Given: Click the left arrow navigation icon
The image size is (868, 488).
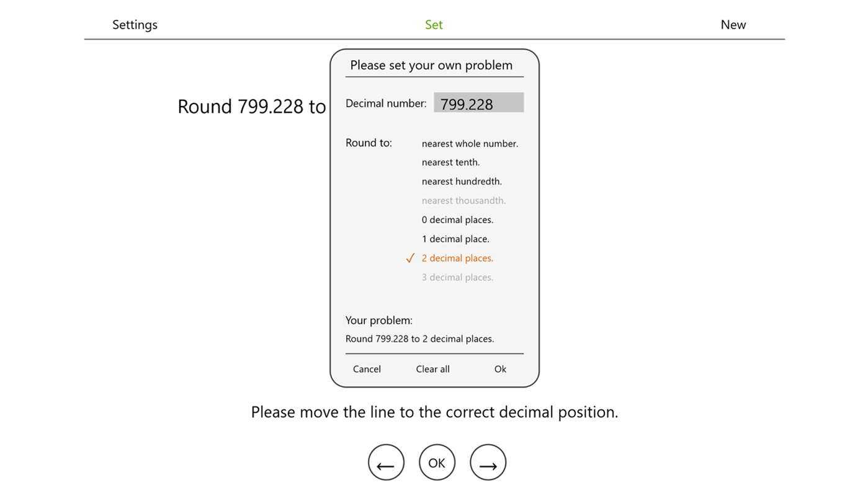Looking at the screenshot, I should [386, 462].
